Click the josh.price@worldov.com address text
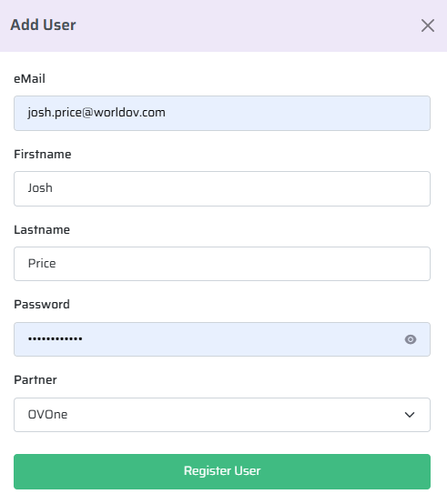The image size is (447, 504). (x=97, y=113)
